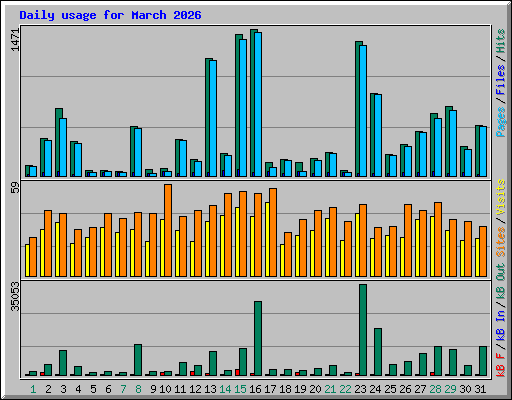This screenshot has width=512, height=400.
Task: Select day 23 label on x-axis
Action: click(x=360, y=389)
